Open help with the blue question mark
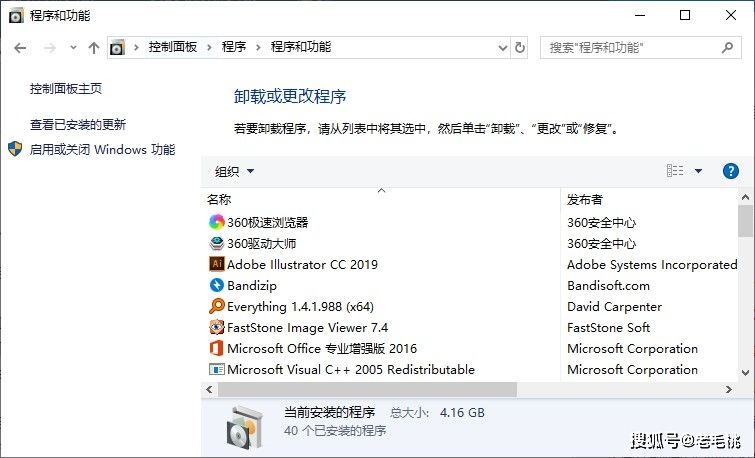Viewport: 755px width, 458px height. (x=730, y=171)
